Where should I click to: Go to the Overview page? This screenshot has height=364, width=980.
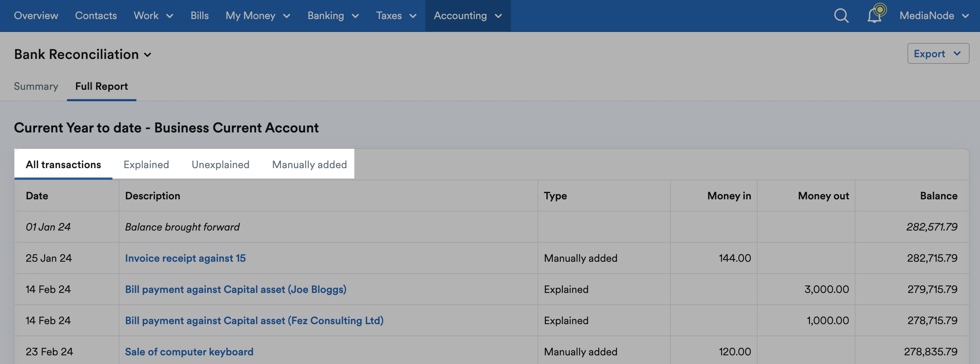[36, 16]
